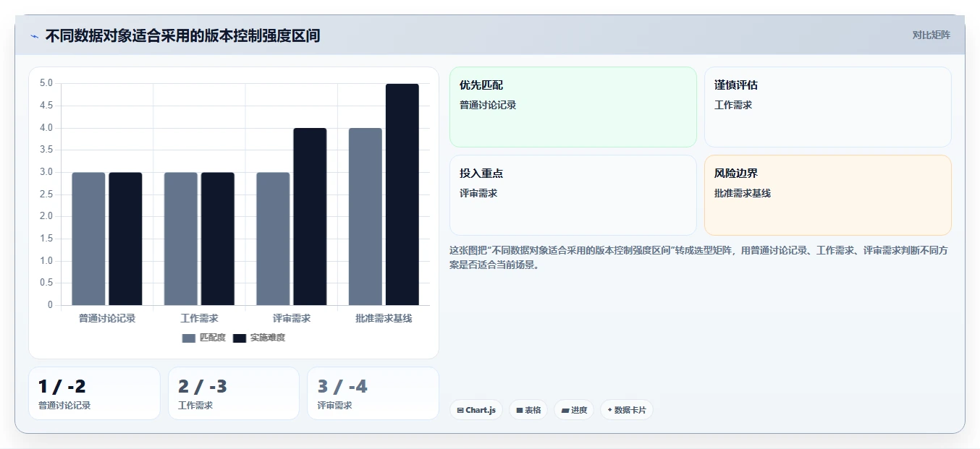The image size is (980, 449).
Task: Click the 3.5 y-axis value
Action: (46, 150)
